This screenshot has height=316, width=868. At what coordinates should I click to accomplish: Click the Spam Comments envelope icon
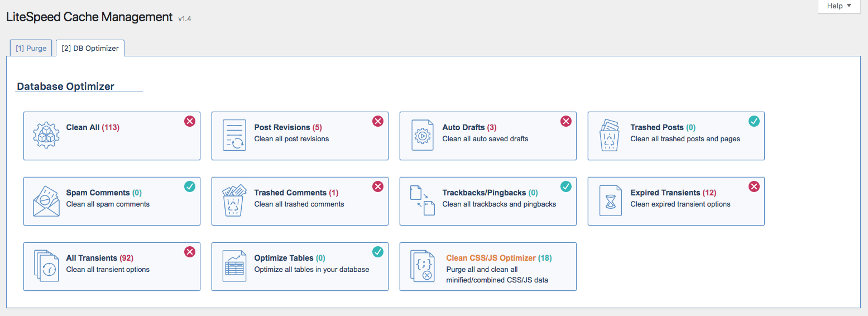[46, 201]
